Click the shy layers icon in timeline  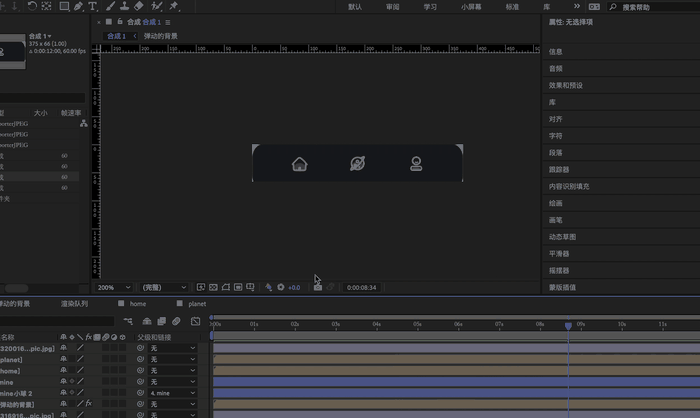(x=147, y=321)
